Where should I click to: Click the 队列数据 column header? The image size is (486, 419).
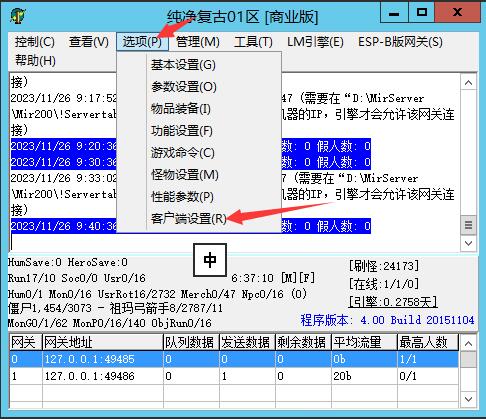pos(191,342)
